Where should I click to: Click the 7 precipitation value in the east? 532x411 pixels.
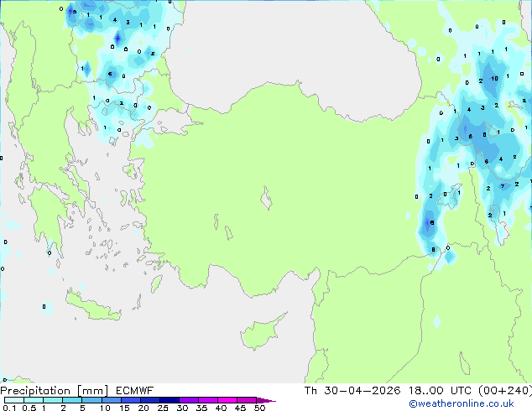(503, 186)
